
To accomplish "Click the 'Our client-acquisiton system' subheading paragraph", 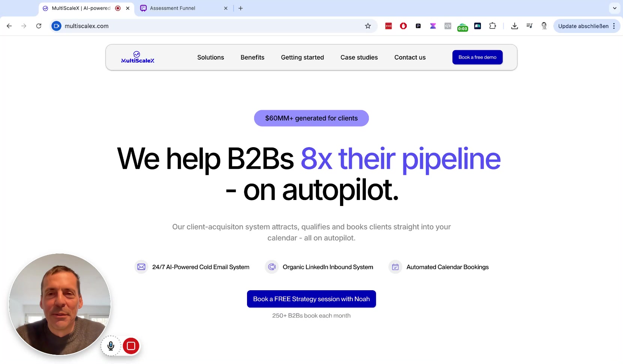I will (311, 232).
